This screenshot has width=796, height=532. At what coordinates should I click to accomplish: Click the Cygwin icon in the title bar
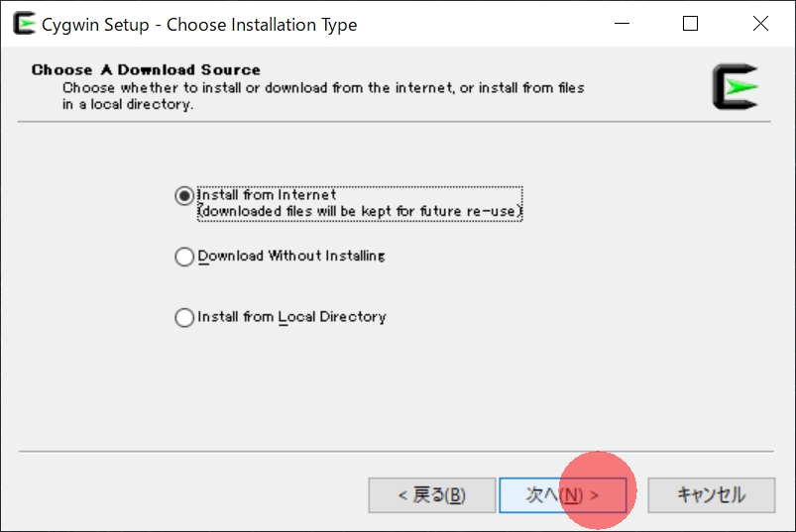(x=24, y=24)
